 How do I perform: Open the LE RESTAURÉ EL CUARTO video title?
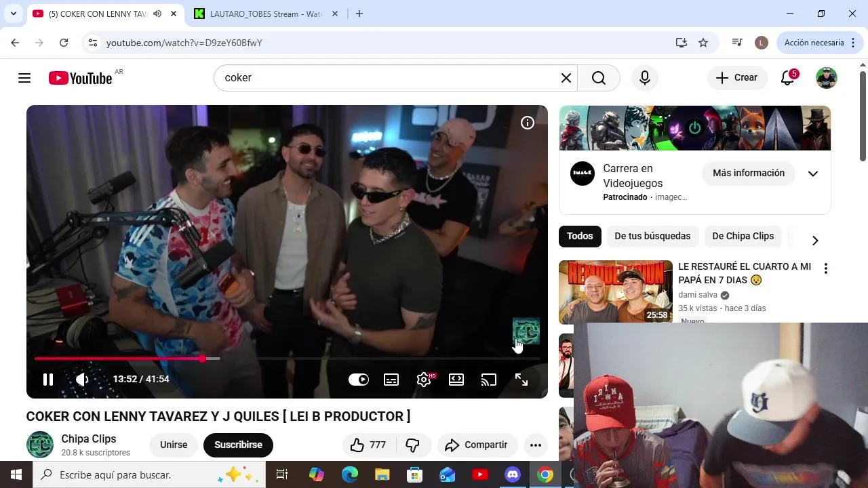coord(745,273)
